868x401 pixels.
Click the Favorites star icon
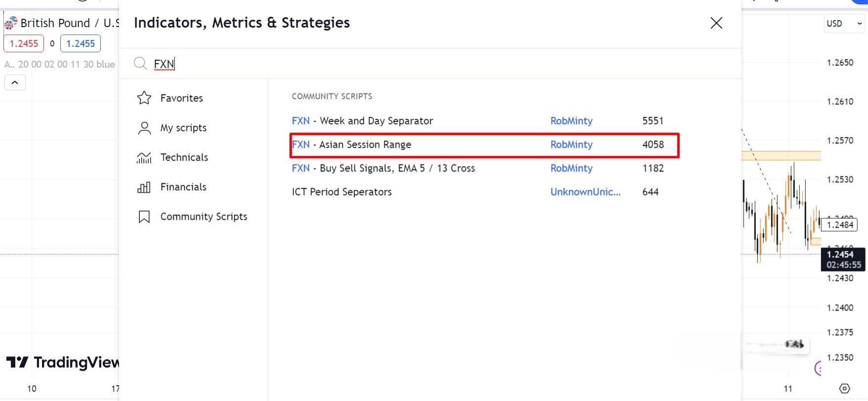[144, 98]
